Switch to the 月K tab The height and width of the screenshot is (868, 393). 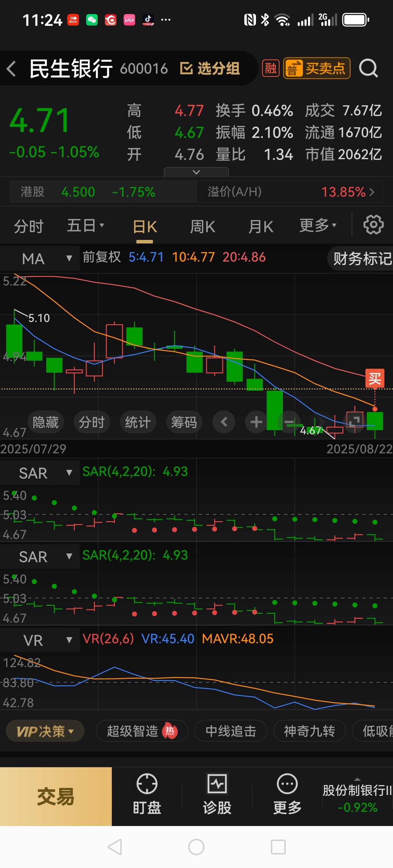[x=261, y=226]
